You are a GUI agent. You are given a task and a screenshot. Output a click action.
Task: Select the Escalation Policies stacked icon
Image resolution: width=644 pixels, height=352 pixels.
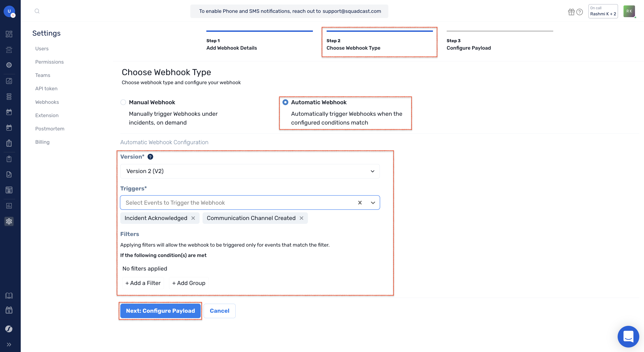[9, 96]
